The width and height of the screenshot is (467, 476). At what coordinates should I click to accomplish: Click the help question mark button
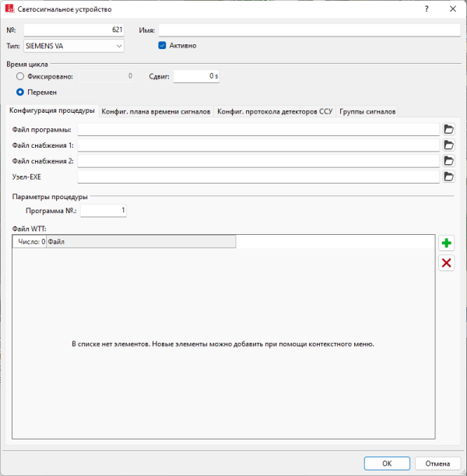click(426, 9)
